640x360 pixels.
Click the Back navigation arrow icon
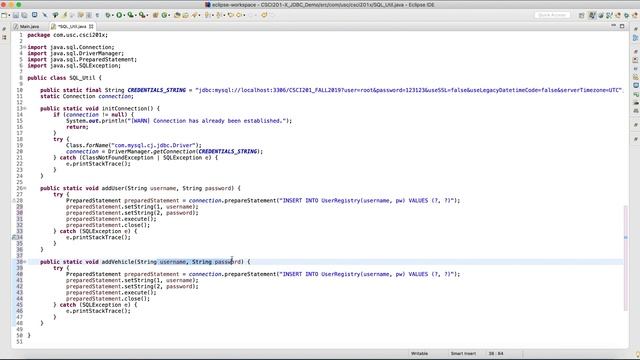[x=240, y=15]
